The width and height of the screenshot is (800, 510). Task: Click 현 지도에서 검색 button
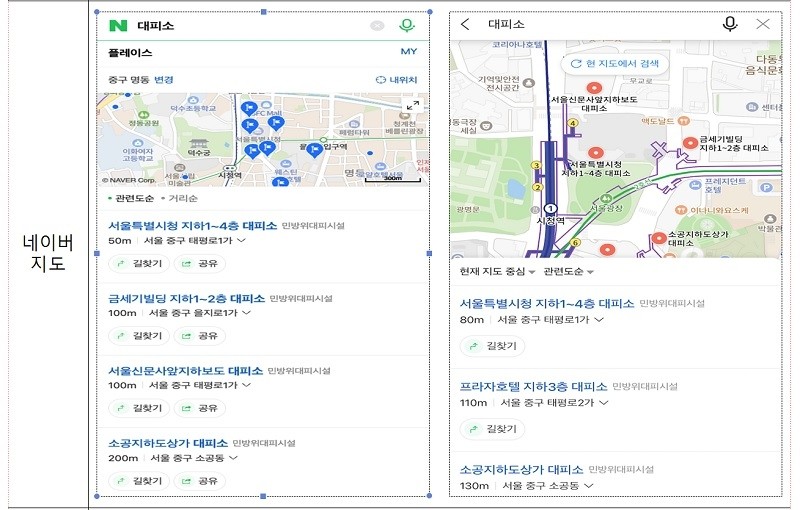(615, 64)
